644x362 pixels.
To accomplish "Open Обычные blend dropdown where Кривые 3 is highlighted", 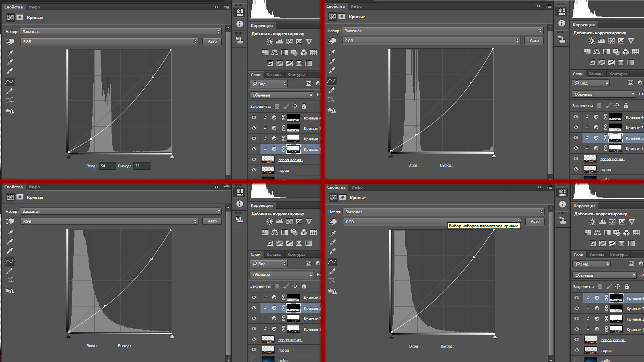I will click(x=281, y=275).
